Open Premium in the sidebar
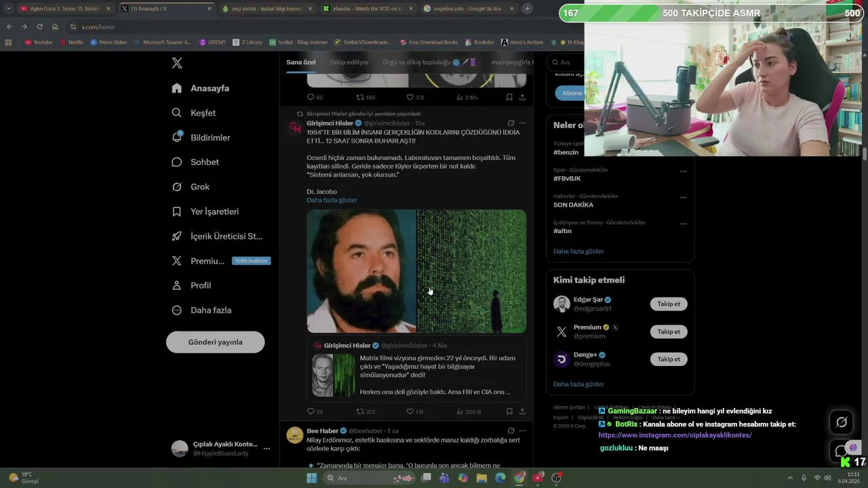 click(221, 261)
